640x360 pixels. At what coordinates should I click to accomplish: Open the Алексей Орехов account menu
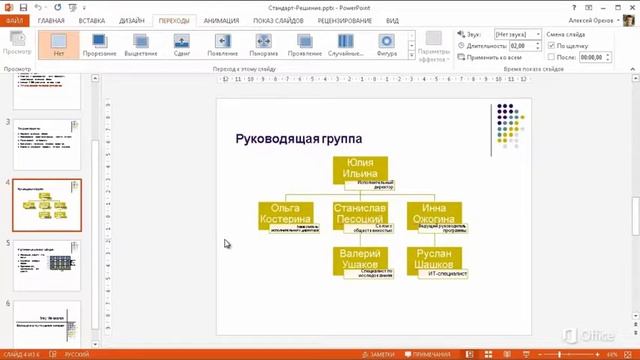point(593,20)
